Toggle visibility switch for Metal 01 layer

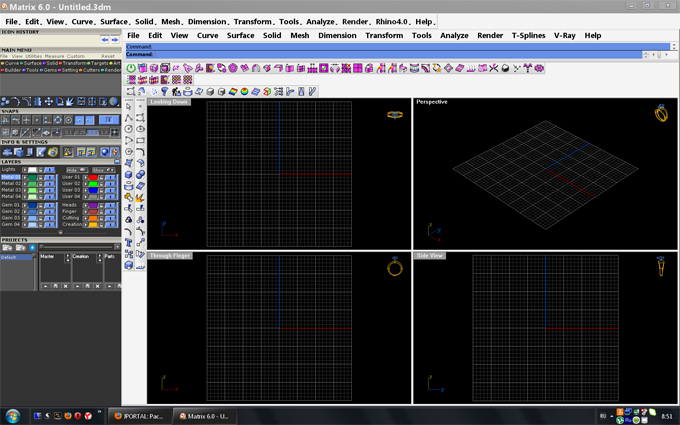(49, 177)
